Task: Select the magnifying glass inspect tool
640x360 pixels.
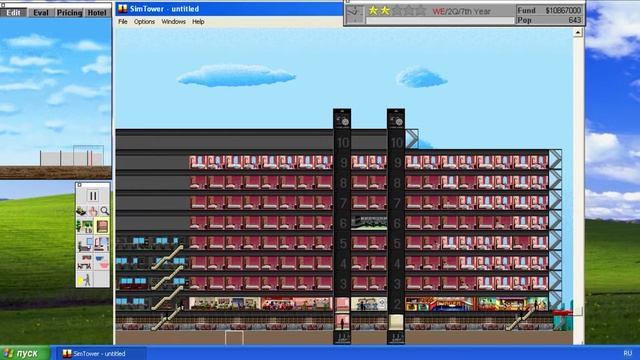Action: coord(104,211)
